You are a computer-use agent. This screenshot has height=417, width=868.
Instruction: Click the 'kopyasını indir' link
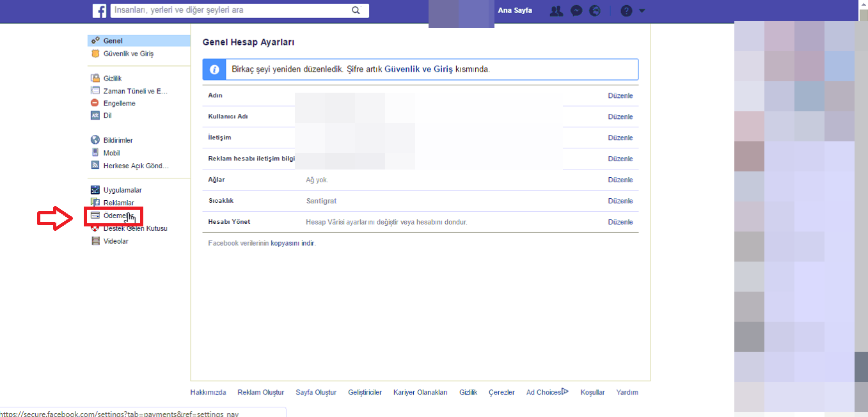pos(292,243)
